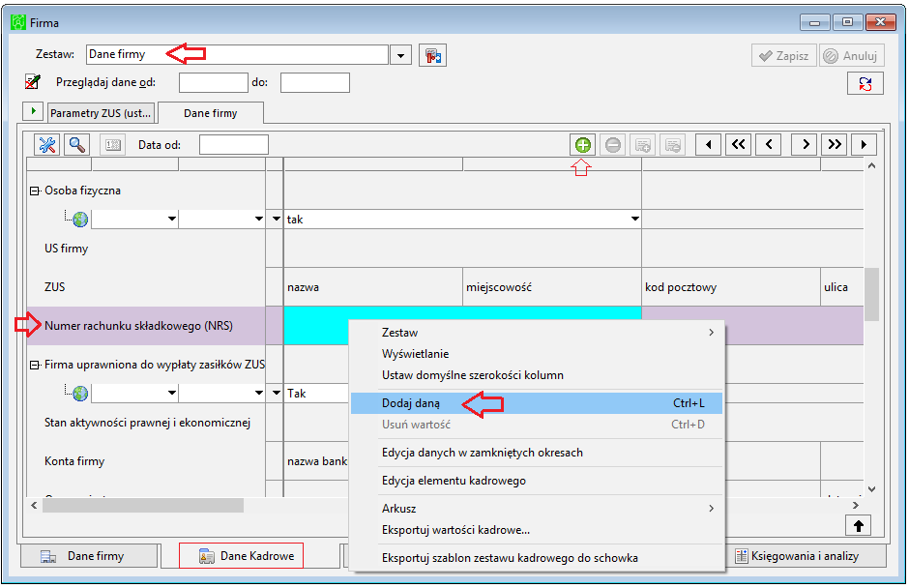Go to first record arrow button

[709, 145]
